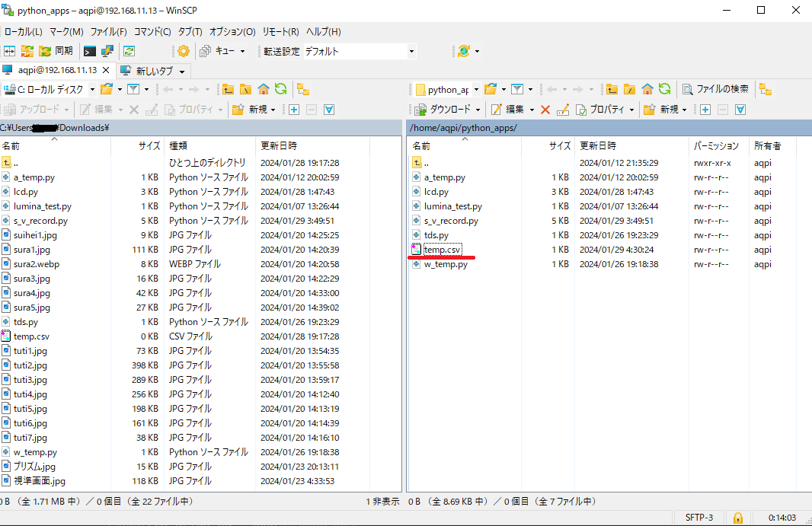Click local select files plus icon

pyautogui.click(x=294, y=110)
